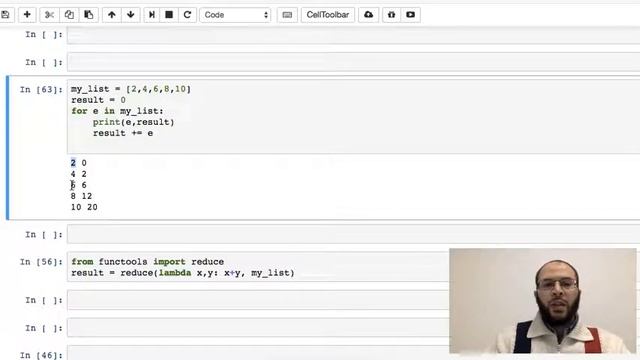
Task: Click output line '10 20'
Action: click(x=84, y=207)
